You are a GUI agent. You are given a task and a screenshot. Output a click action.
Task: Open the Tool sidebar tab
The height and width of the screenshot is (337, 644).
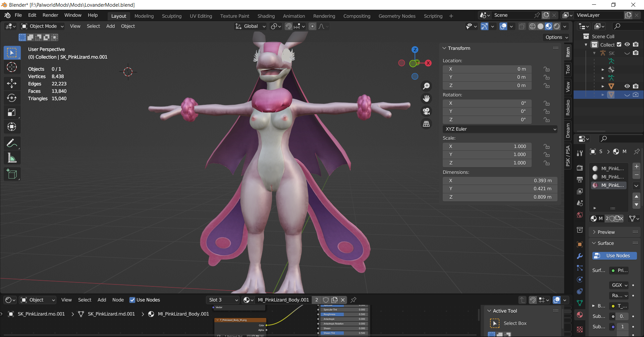tap(568, 69)
